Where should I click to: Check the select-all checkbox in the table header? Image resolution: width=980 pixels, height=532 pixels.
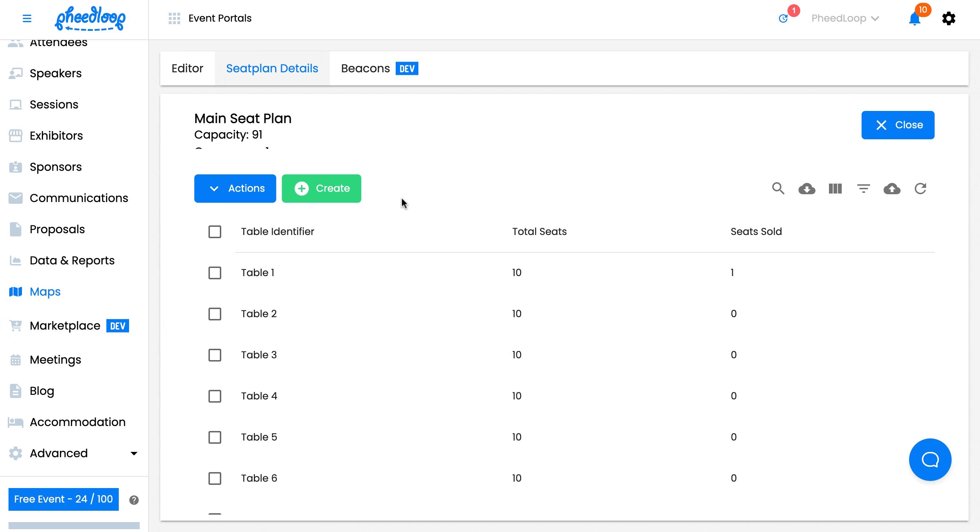point(215,231)
